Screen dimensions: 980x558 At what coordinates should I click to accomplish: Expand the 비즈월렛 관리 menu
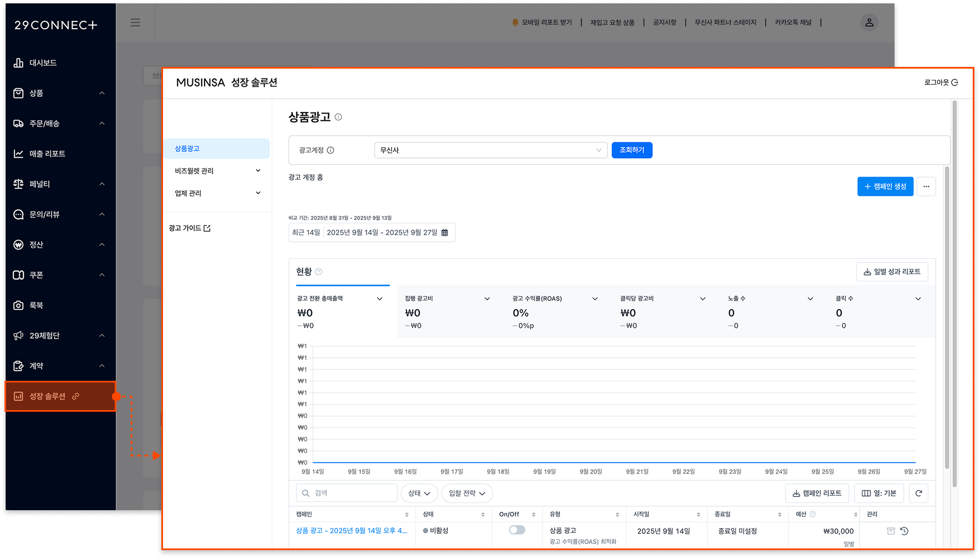(216, 171)
